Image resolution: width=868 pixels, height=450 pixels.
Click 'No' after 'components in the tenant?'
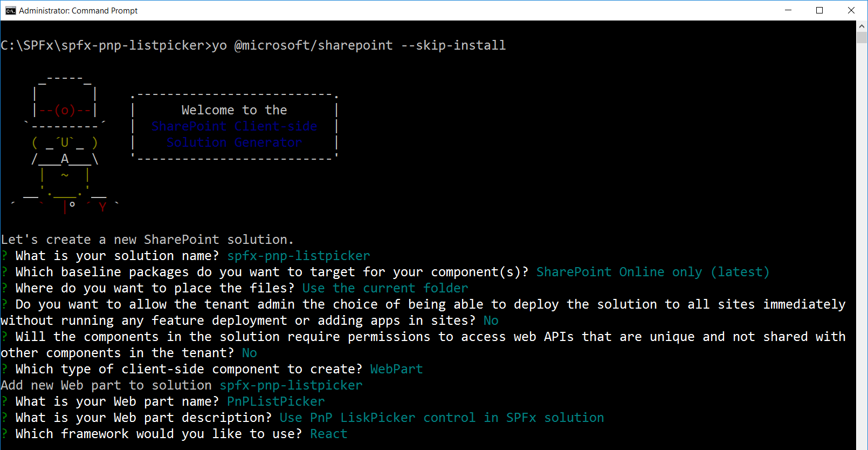pyautogui.click(x=249, y=353)
